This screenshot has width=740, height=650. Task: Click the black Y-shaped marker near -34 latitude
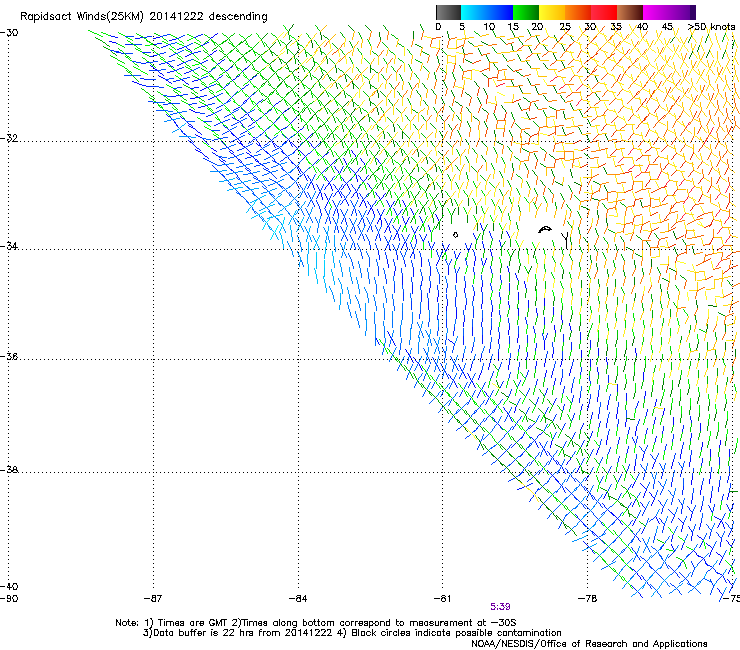pyautogui.click(x=566, y=240)
